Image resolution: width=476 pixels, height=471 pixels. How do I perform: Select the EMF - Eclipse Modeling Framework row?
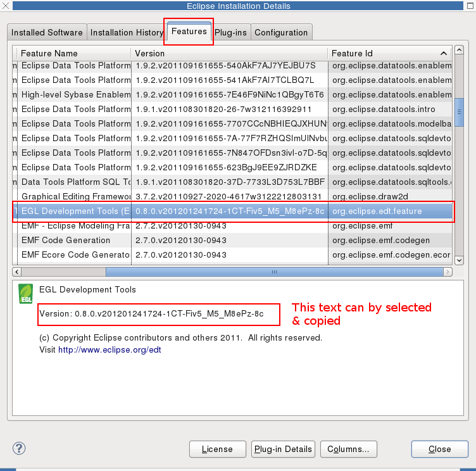(x=233, y=226)
